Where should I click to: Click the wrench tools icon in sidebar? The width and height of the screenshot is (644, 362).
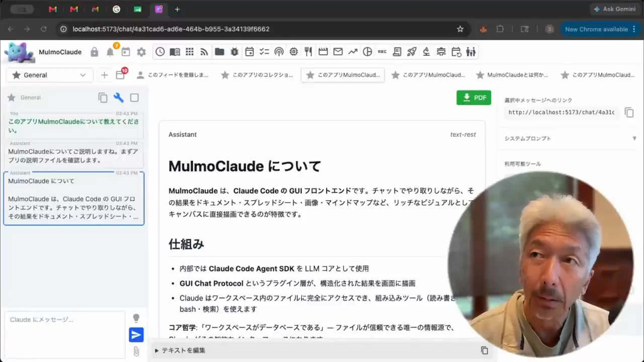click(x=119, y=98)
